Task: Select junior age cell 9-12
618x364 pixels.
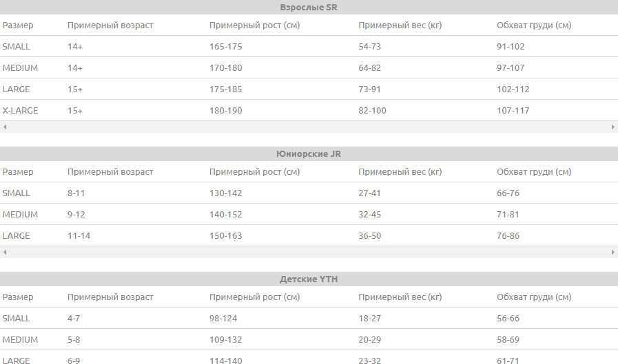Action: (76, 215)
